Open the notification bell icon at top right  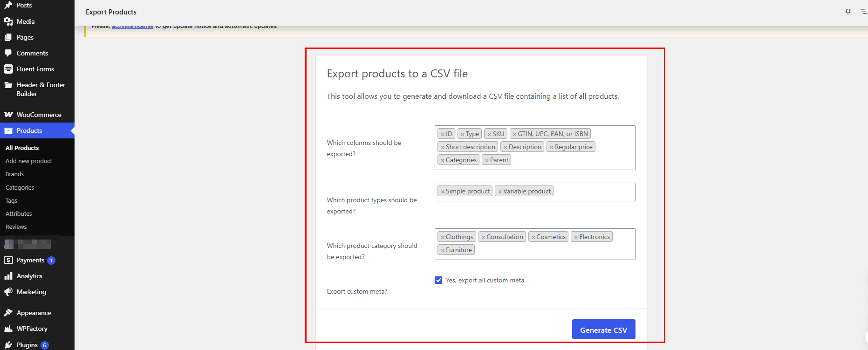point(848,12)
